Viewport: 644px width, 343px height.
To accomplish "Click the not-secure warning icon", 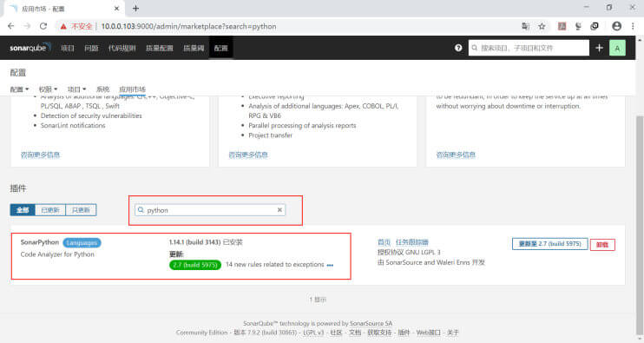I will (x=63, y=26).
